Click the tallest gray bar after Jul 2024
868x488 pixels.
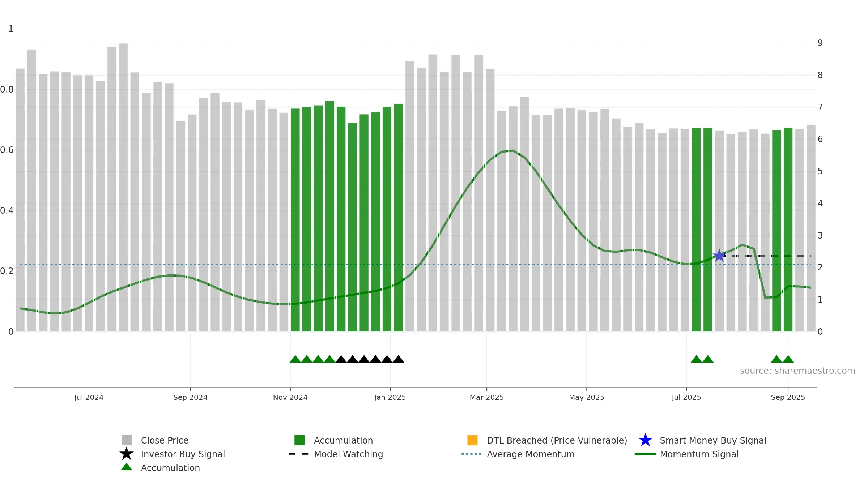pyautogui.click(x=123, y=187)
